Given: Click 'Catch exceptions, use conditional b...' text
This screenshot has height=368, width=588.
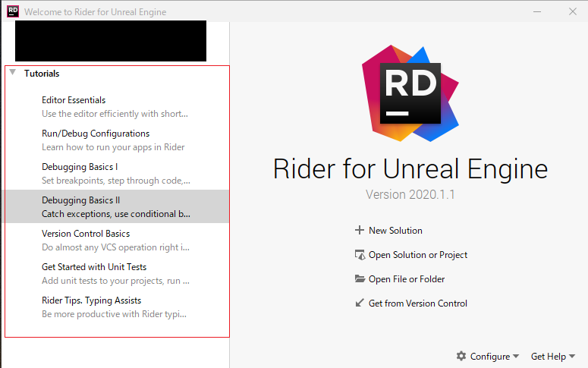Looking at the screenshot, I should [116, 214].
